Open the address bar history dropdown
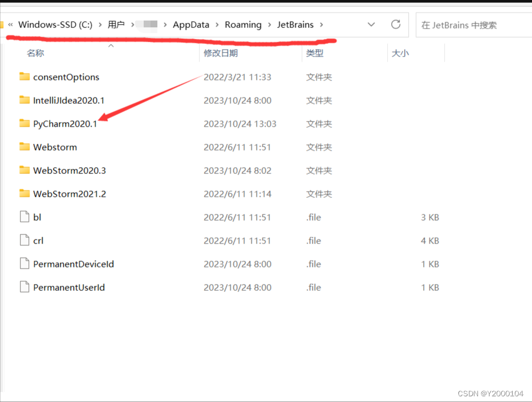 (x=371, y=25)
